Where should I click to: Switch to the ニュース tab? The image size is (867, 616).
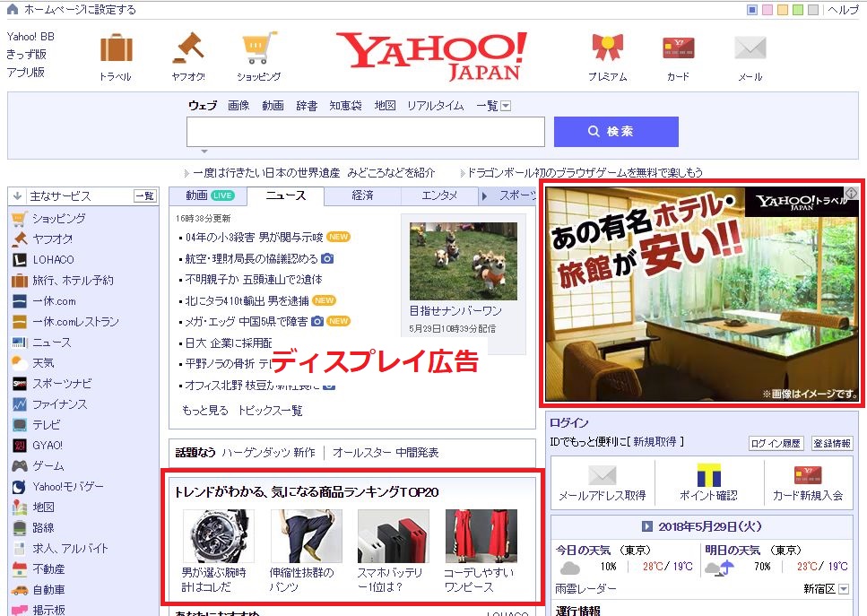(x=286, y=195)
